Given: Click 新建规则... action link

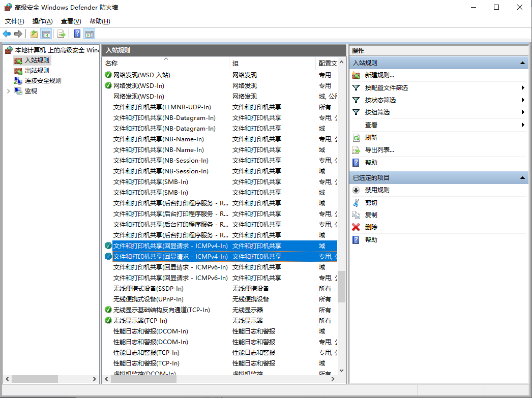Looking at the screenshot, I should 379,75.
